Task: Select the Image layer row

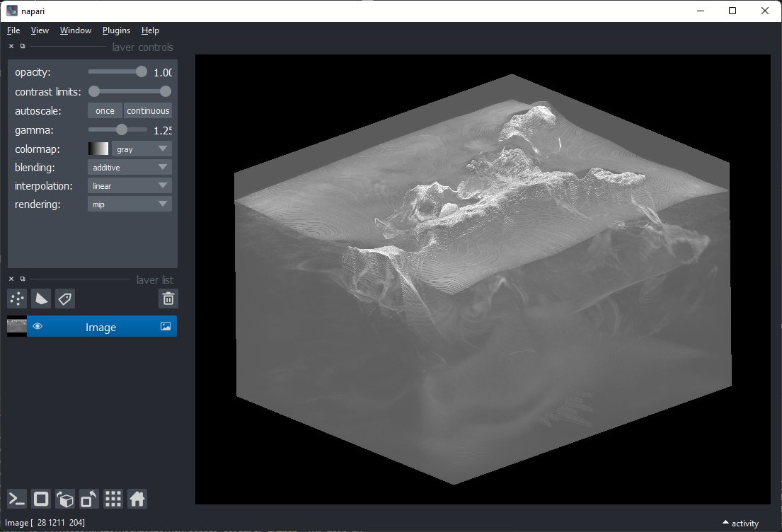Action: (92, 326)
